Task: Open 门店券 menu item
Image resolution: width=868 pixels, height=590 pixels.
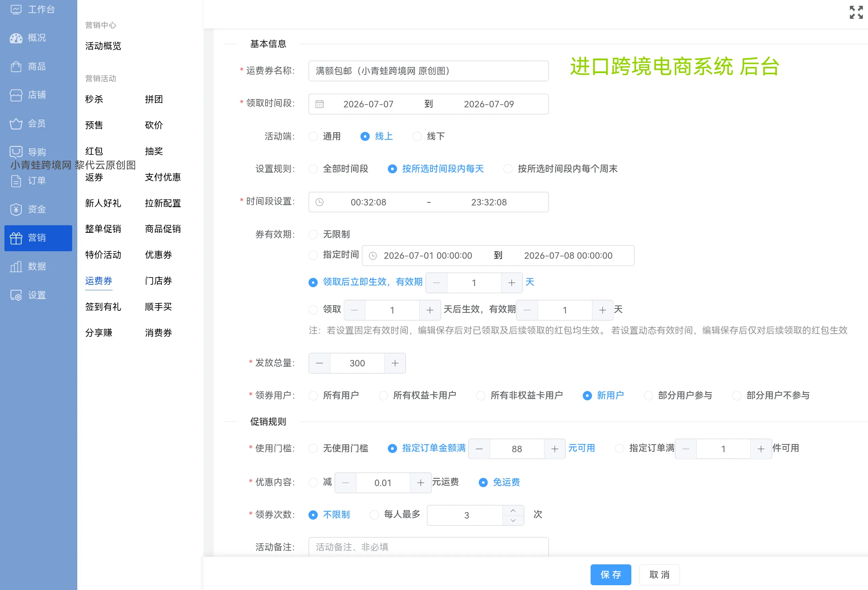Action: pyautogui.click(x=158, y=281)
